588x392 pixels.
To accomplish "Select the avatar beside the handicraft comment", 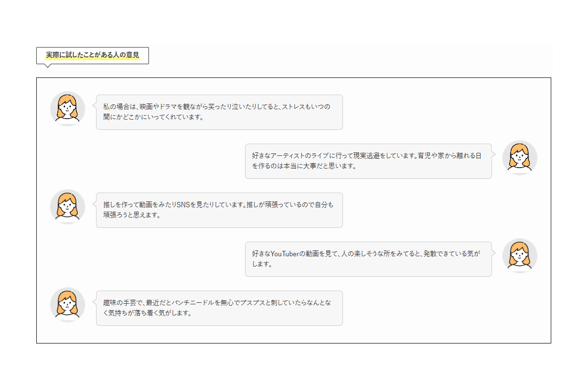I will (68, 305).
